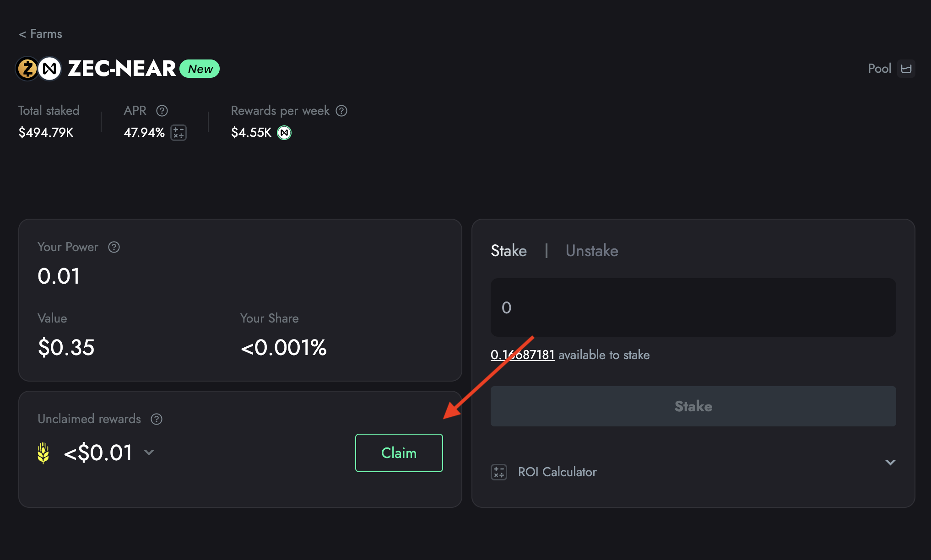
Task: Open the APR calculator icon
Action: [x=179, y=133]
